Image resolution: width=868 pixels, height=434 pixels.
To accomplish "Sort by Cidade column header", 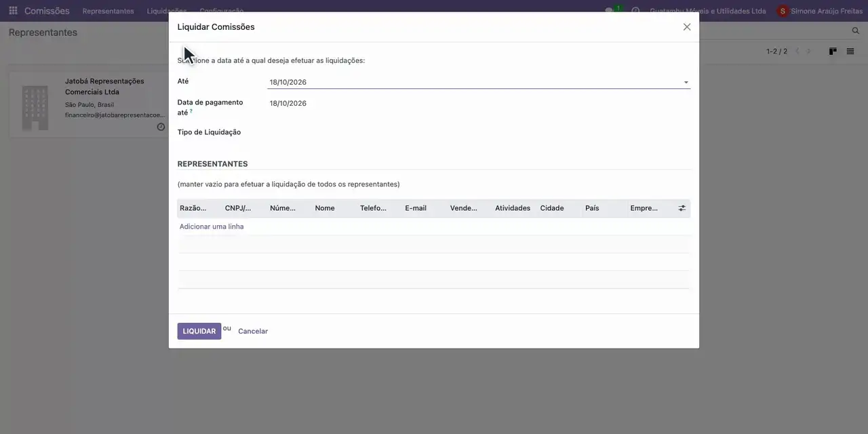I will coord(560,208).
